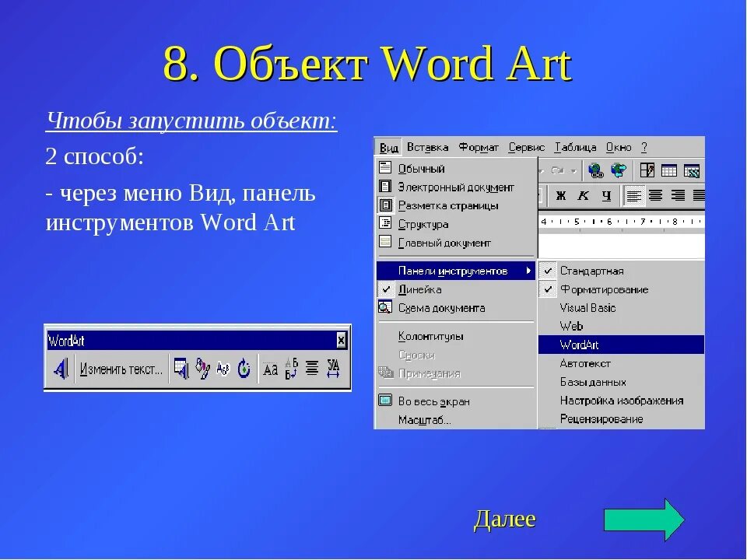Click the Free Rotate icon
Image resolution: width=747 pixels, height=560 pixels.
pyautogui.click(x=244, y=369)
